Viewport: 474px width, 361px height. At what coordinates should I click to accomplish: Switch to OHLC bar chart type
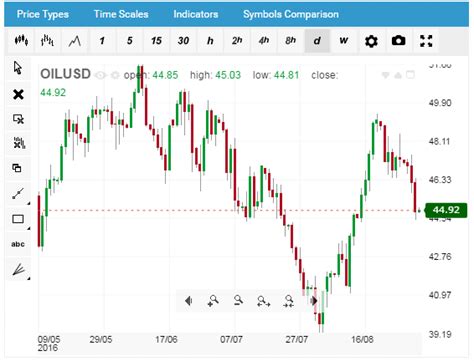point(47,41)
